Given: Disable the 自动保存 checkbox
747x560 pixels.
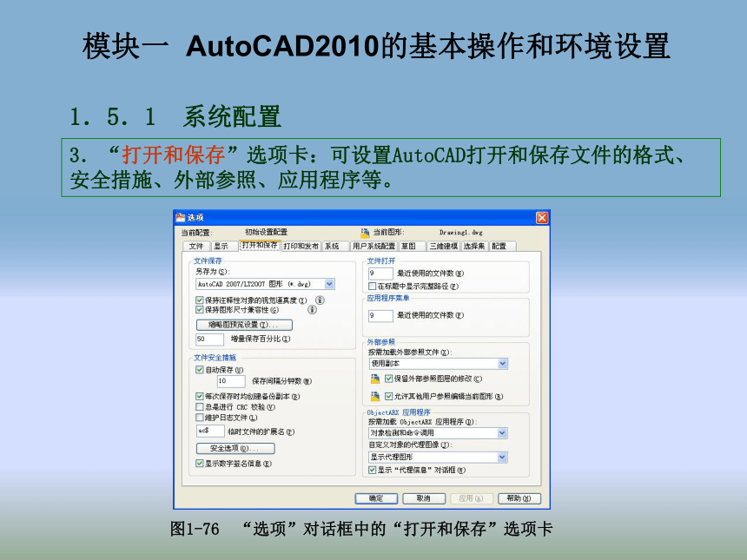Looking at the screenshot, I should pos(200,370).
